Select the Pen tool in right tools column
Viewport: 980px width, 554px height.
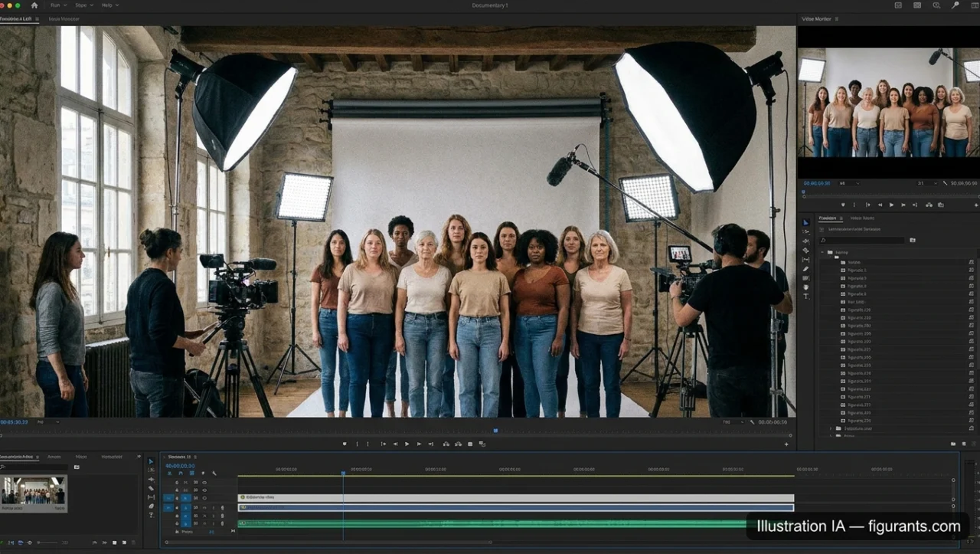click(805, 269)
